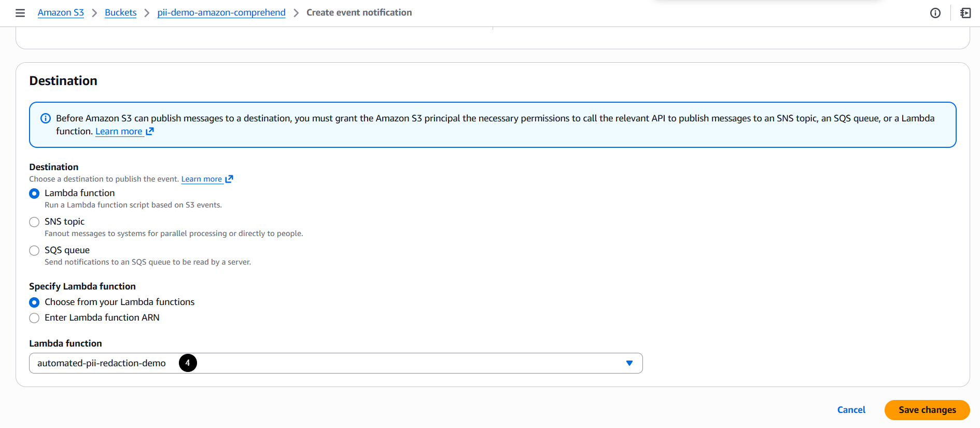980x428 pixels.
Task: Open the navigation hamburger menu
Action: (20, 13)
